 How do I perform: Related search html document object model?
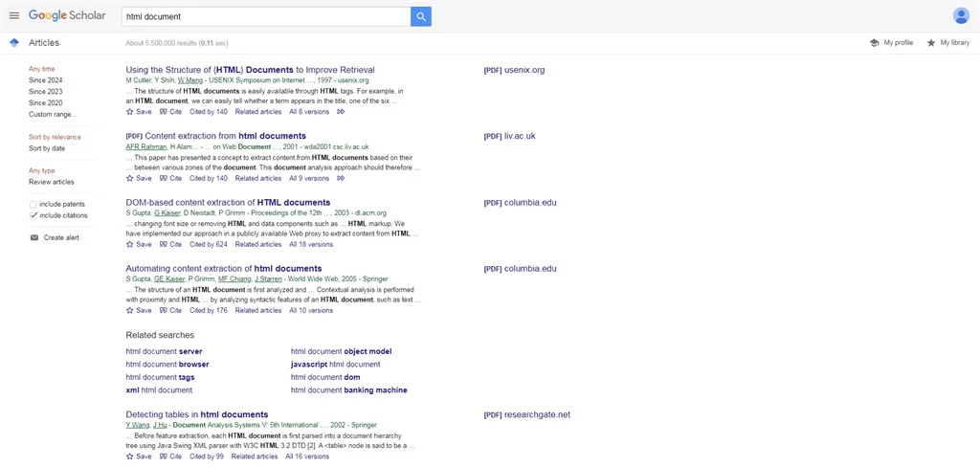click(342, 351)
